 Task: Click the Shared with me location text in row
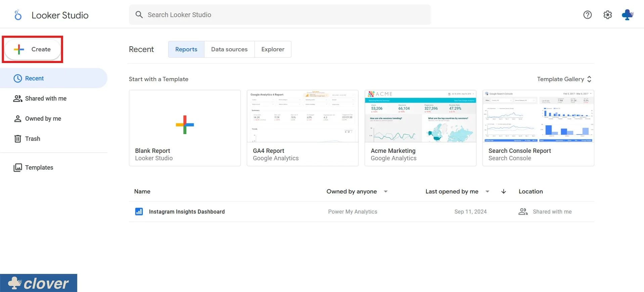[x=552, y=212]
